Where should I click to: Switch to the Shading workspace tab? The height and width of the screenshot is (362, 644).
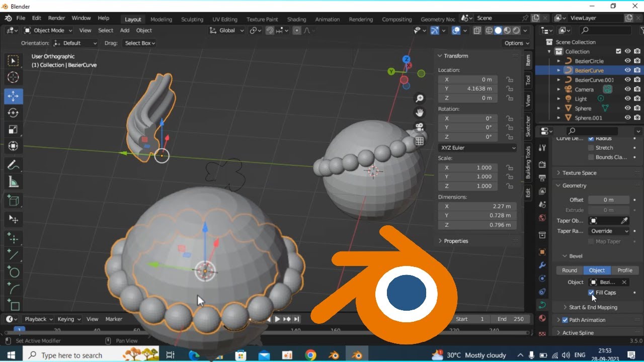coord(296,19)
